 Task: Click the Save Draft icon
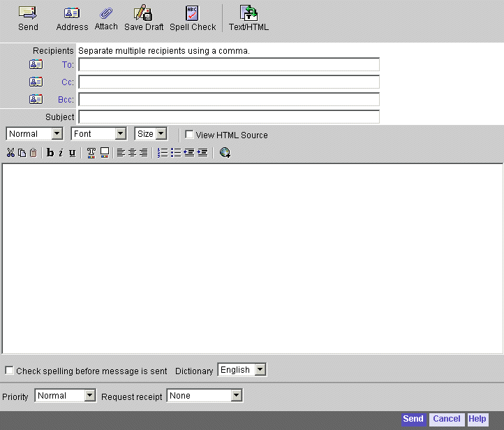143,13
